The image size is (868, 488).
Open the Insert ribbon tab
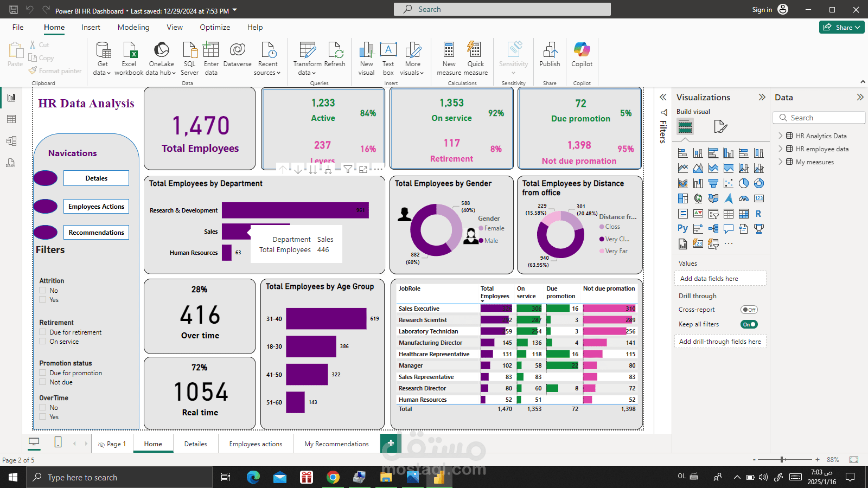click(91, 27)
